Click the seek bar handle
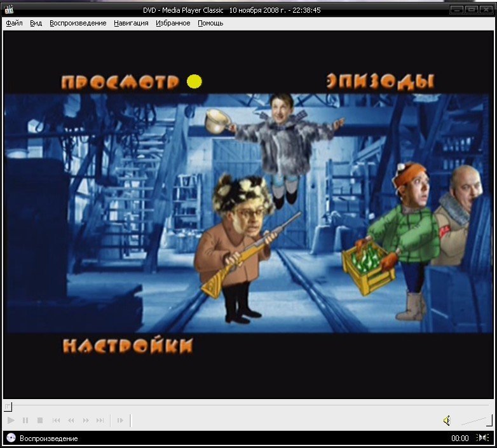 8,407
